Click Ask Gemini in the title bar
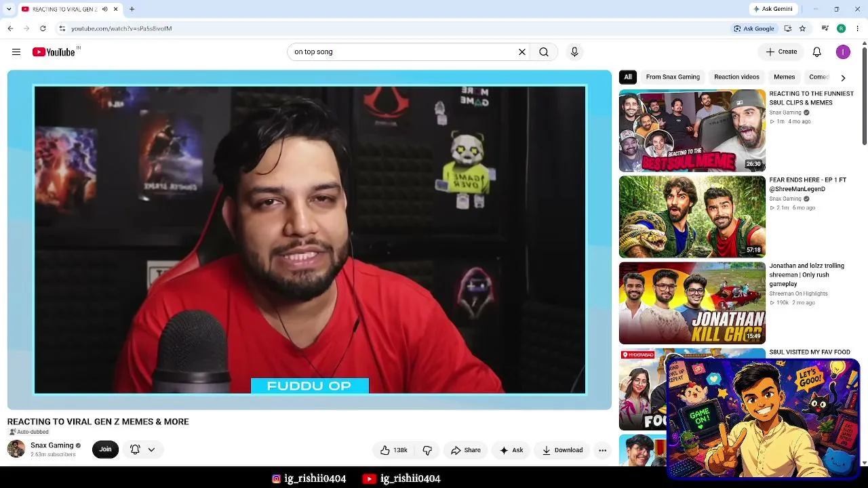The image size is (868, 488). click(773, 9)
